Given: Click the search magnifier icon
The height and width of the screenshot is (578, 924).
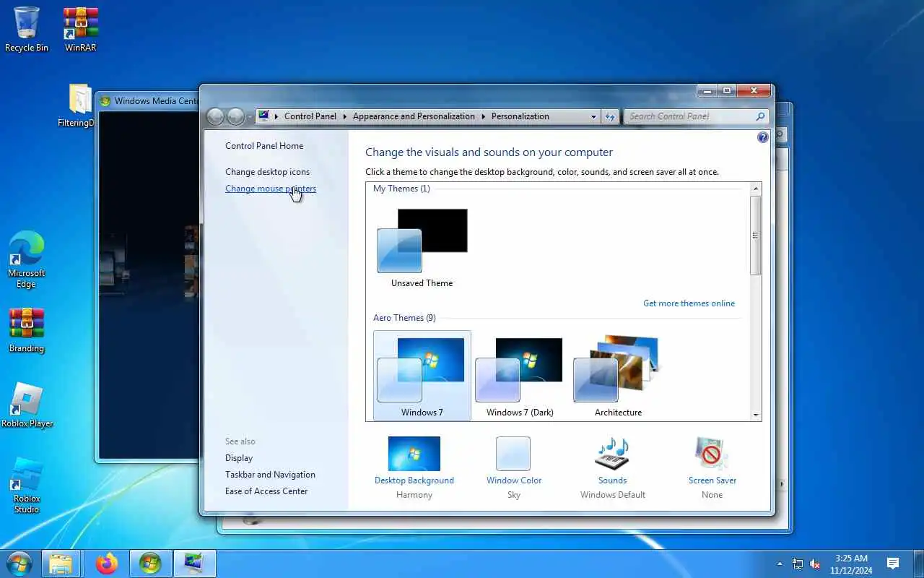Looking at the screenshot, I should pyautogui.click(x=760, y=116).
